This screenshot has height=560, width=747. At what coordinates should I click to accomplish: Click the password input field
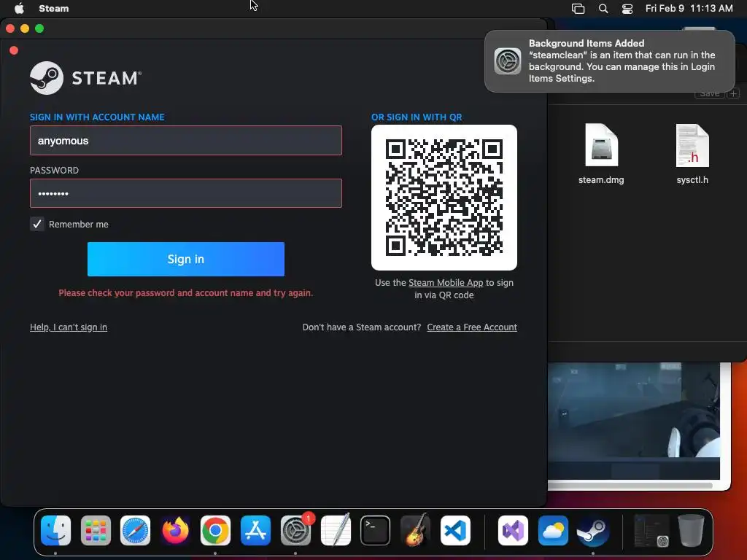(186, 193)
